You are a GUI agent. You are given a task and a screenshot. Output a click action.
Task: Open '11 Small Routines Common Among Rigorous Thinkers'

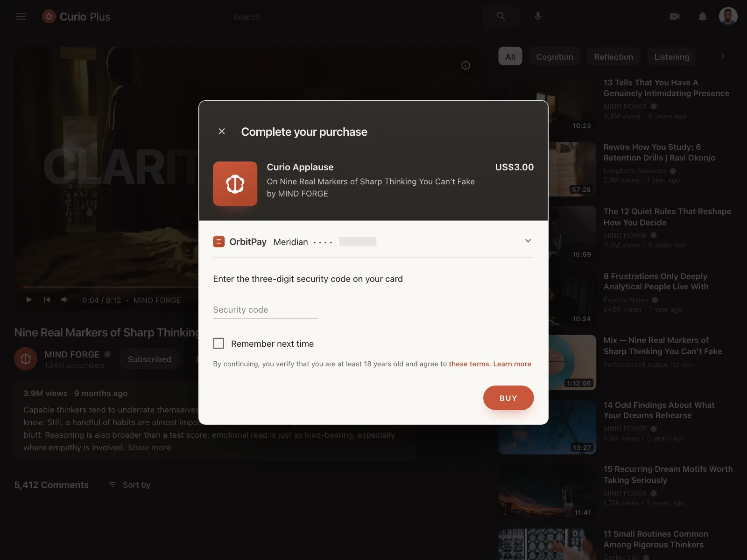tap(655, 539)
